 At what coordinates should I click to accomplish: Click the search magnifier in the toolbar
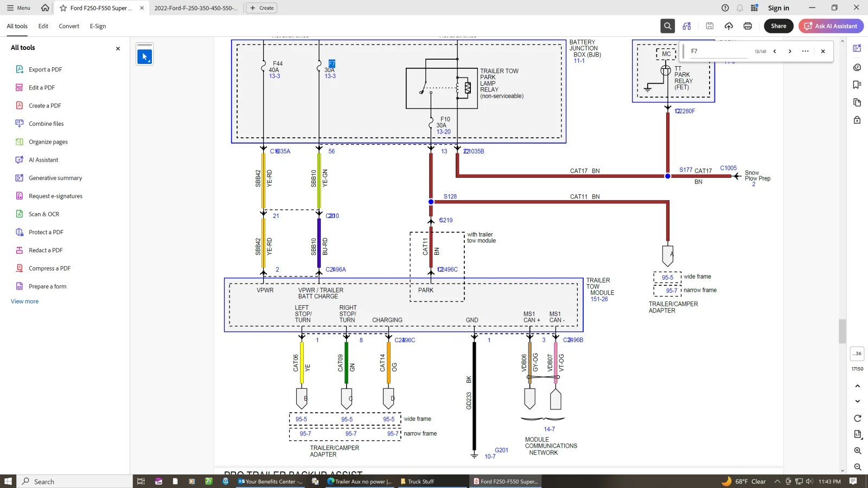click(x=668, y=26)
